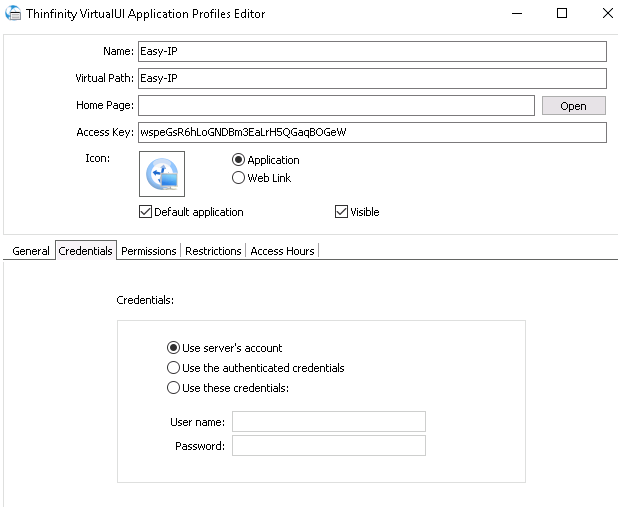Close the Profiles Editor window
Viewport: 618px width, 507px height.
point(607,13)
